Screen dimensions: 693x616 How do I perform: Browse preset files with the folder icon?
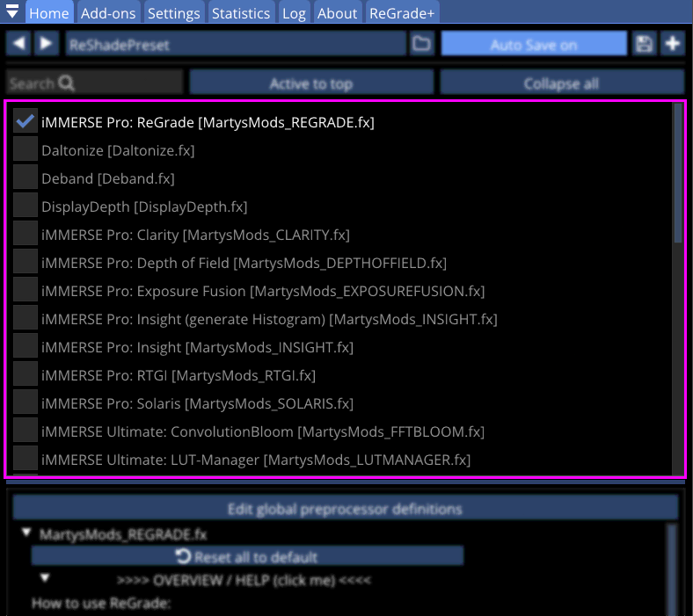(x=421, y=44)
